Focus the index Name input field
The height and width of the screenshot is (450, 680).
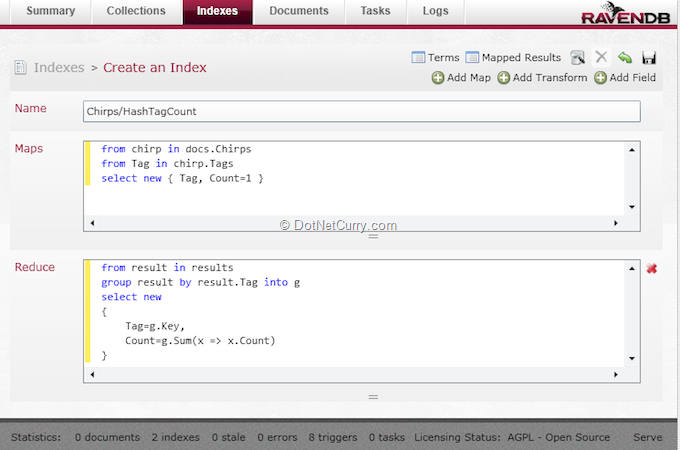tap(362, 111)
